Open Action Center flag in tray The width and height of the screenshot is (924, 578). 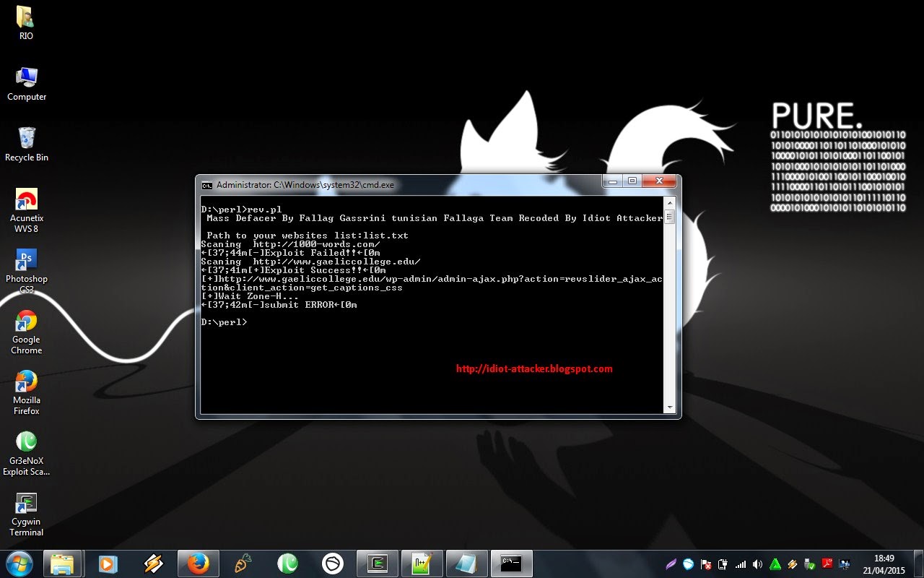pos(706,564)
